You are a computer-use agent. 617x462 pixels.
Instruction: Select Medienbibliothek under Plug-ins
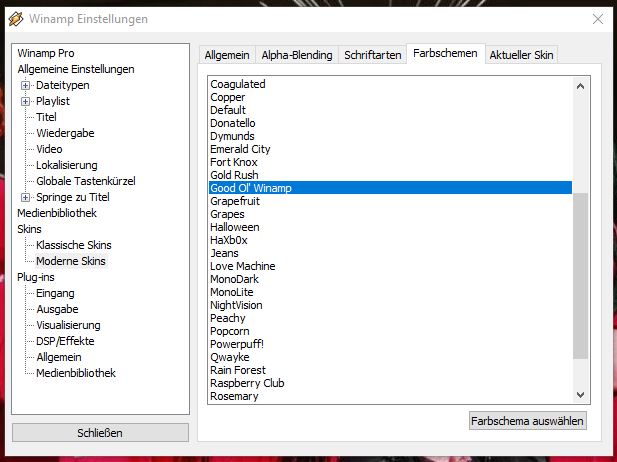76,373
